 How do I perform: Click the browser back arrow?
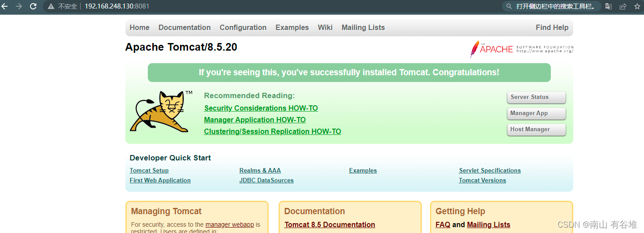[x=5, y=6]
